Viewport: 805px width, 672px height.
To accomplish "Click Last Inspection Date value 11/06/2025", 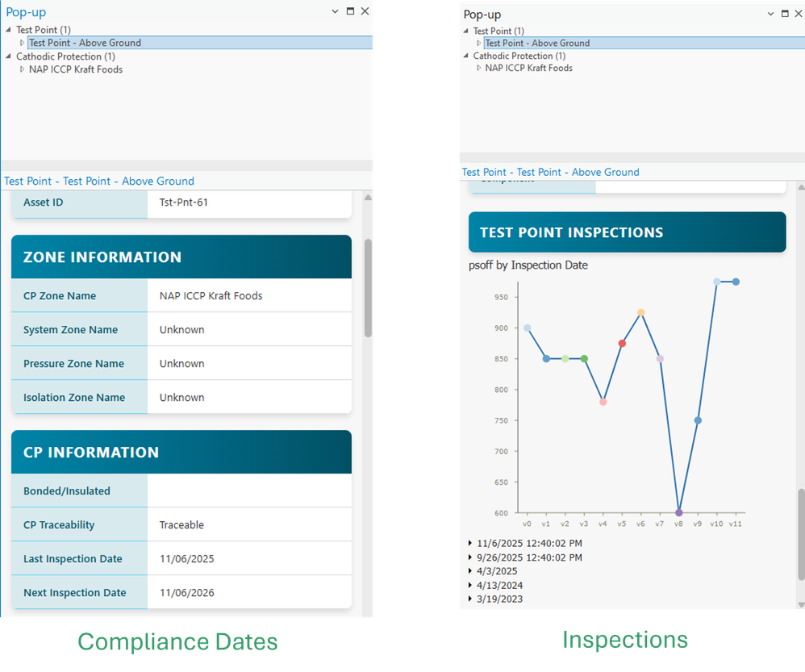I will [187, 558].
